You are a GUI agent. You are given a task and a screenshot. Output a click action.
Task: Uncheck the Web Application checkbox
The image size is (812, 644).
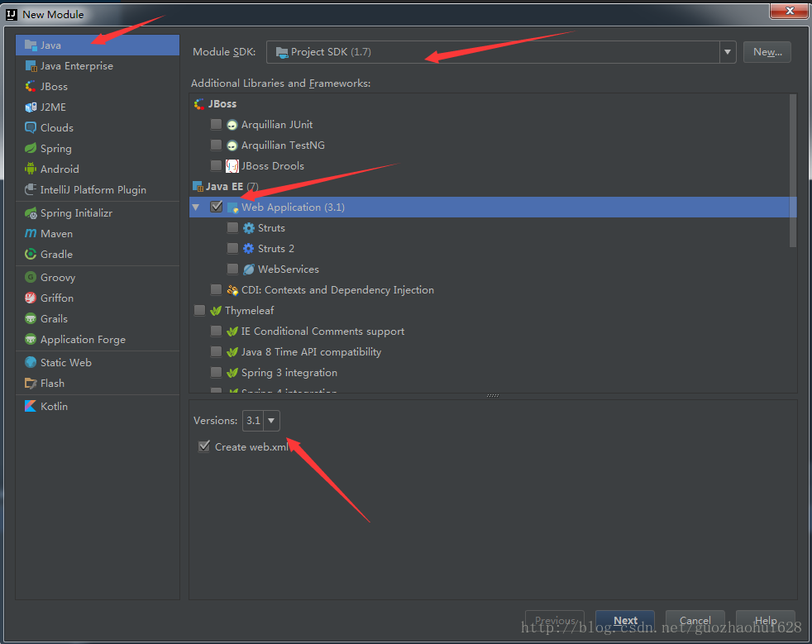216,207
